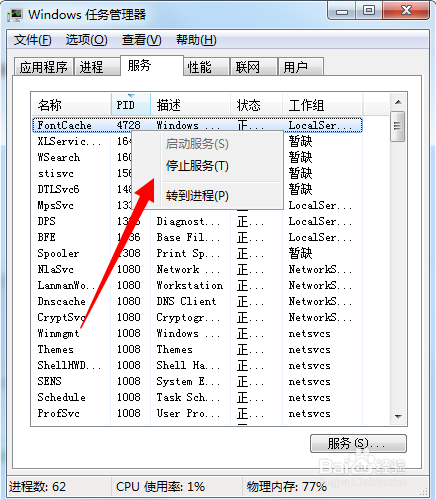
Task: Select the NlaSvc service row
Action: (197, 269)
